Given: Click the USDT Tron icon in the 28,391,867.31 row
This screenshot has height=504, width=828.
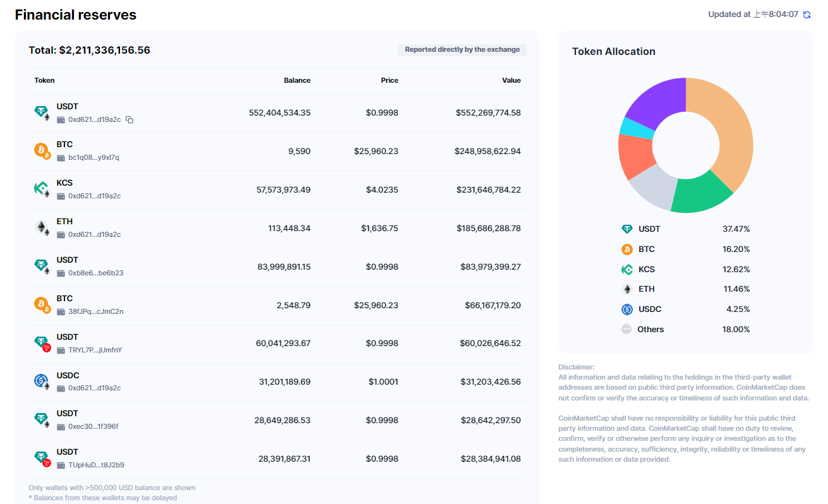Looking at the screenshot, I should coord(42,459).
